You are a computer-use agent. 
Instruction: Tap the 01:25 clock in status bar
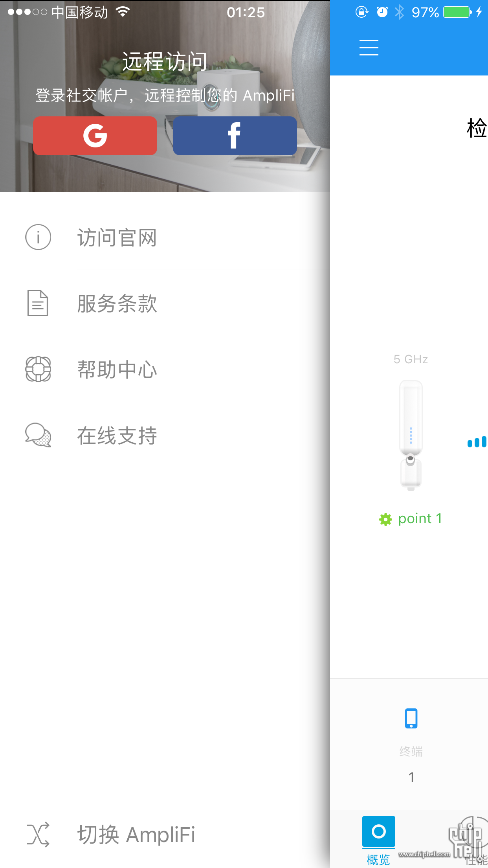point(246,13)
